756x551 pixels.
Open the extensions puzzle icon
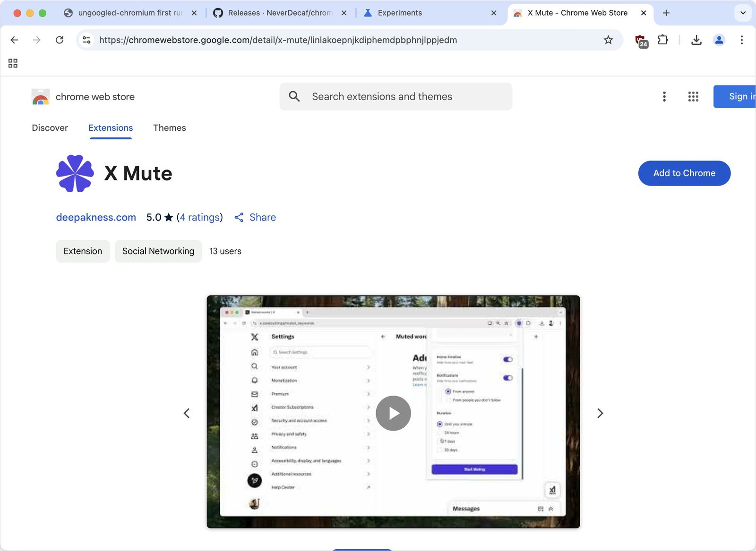tap(663, 40)
